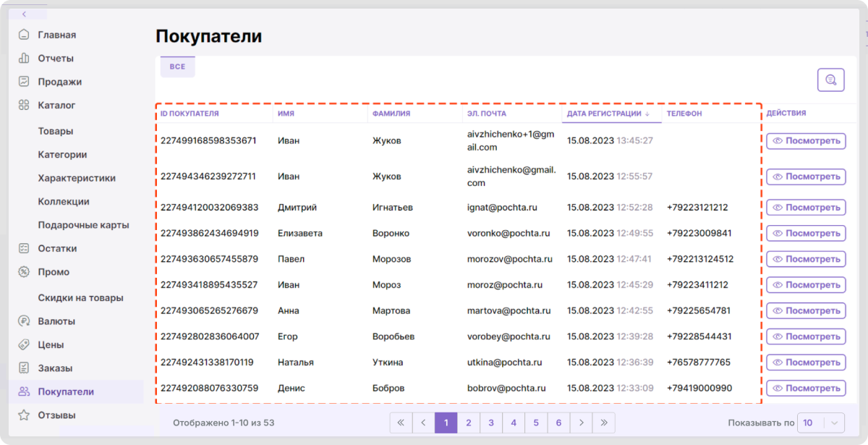This screenshot has height=445, width=868.
Task: Click the Отзывы star icon
Action: pyautogui.click(x=24, y=415)
